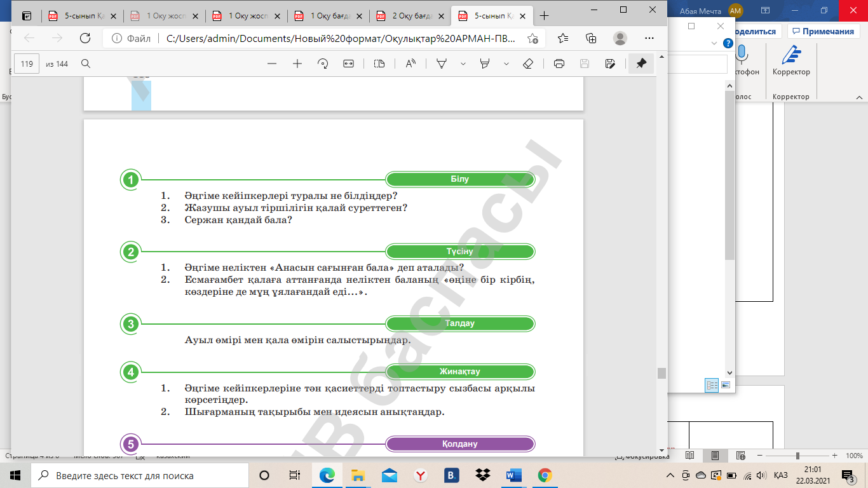Zoom out of the PDF
The height and width of the screenshot is (488, 868).
point(272,64)
